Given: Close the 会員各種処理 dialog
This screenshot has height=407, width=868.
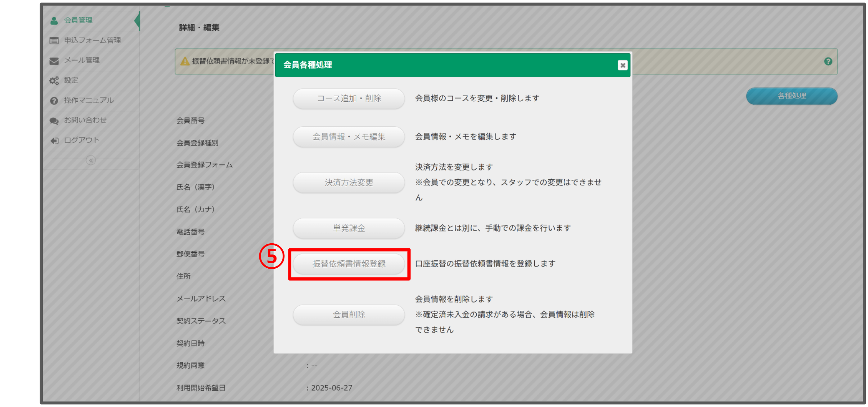Looking at the screenshot, I should (622, 65).
